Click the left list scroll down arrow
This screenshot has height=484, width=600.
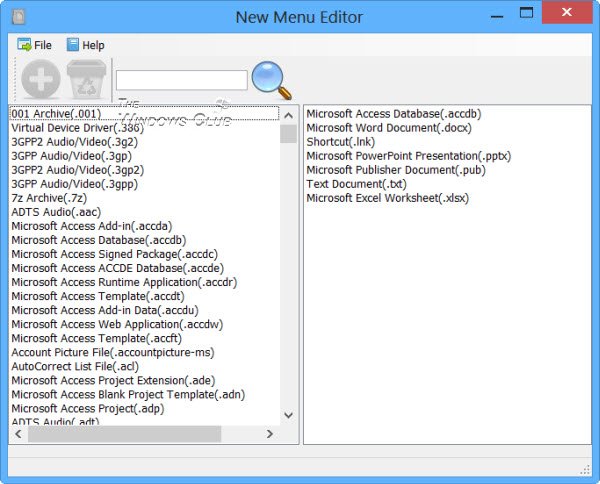pyautogui.click(x=289, y=415)
